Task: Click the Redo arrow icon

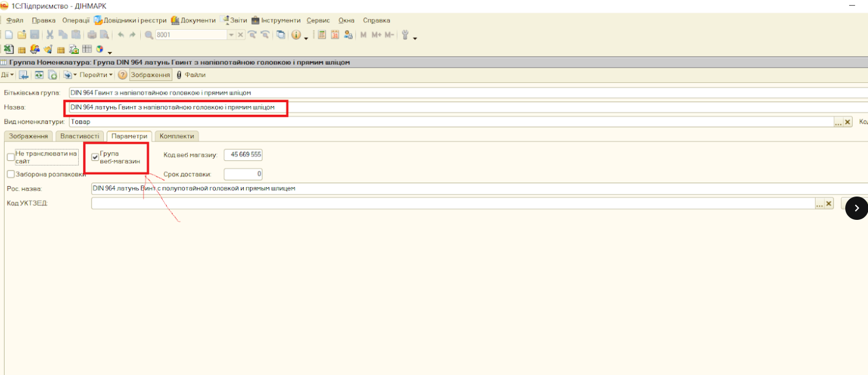Action: [132, 35]
